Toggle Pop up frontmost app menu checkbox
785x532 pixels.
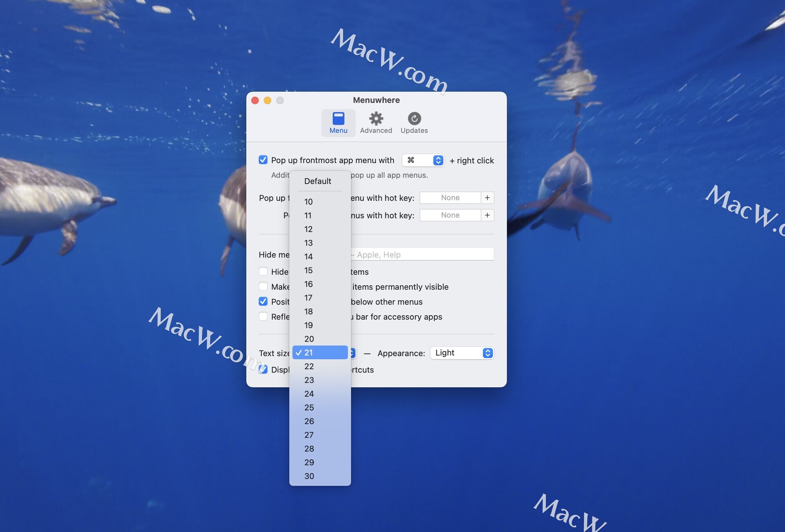coord(263,160)
